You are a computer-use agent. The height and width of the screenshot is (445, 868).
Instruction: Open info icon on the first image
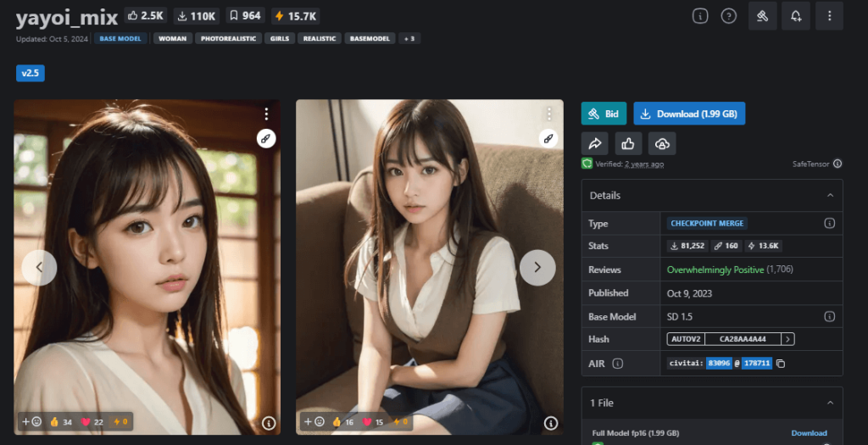click(268, 422)
